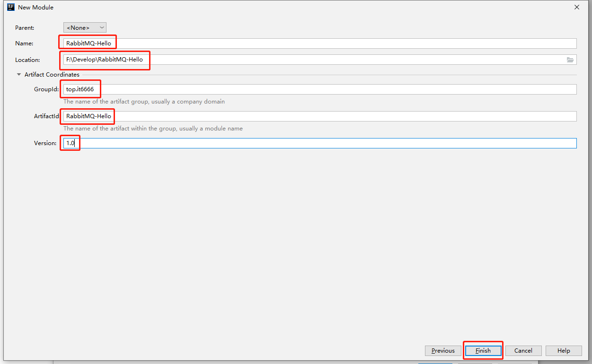Collapse the Artifact Coordinates section

pos(19,75)
